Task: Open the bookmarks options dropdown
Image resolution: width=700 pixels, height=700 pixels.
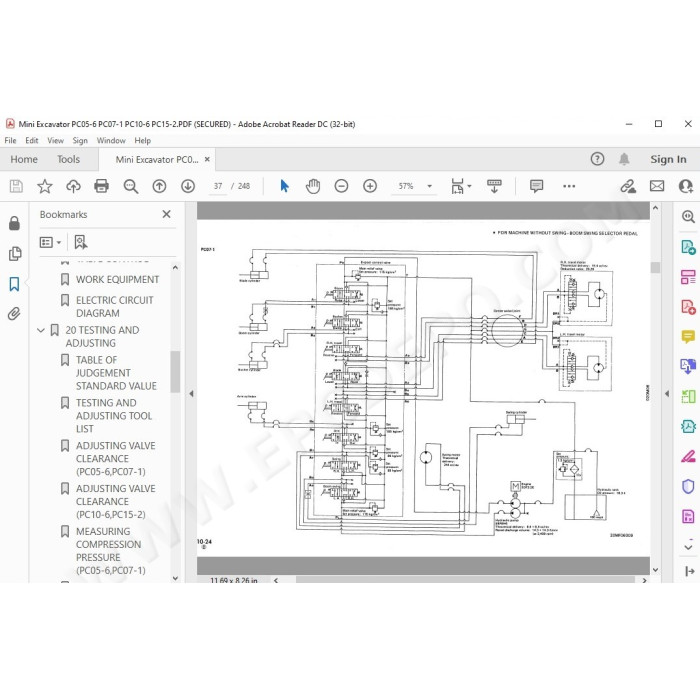Action: pos(50,242)
